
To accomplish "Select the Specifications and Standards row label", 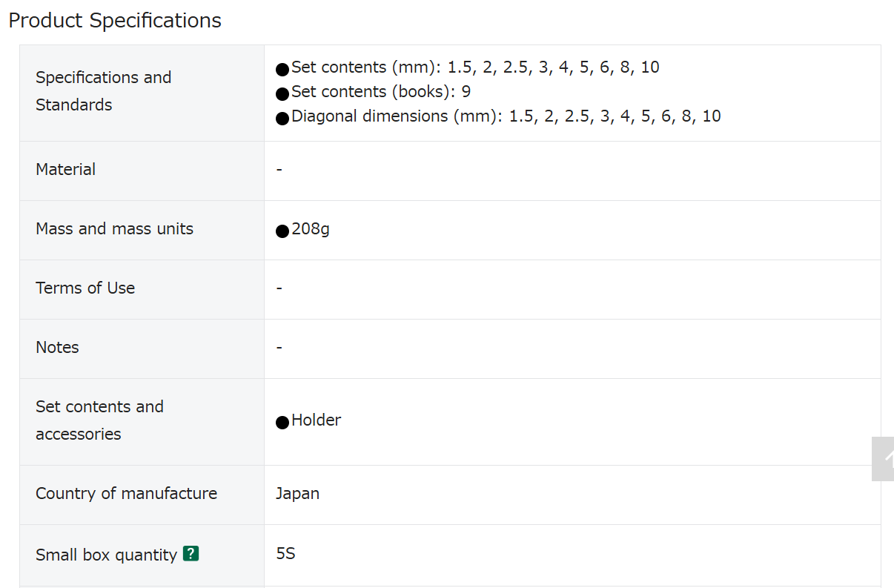I will point(104,91).
